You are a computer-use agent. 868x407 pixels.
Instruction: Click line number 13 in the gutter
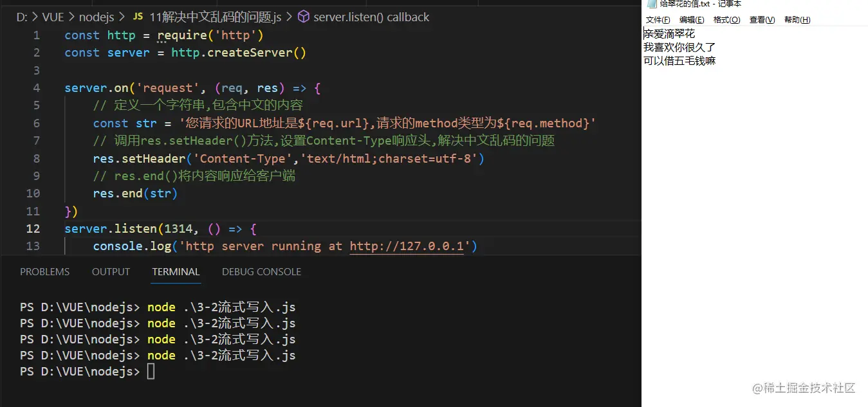(33, 246)
